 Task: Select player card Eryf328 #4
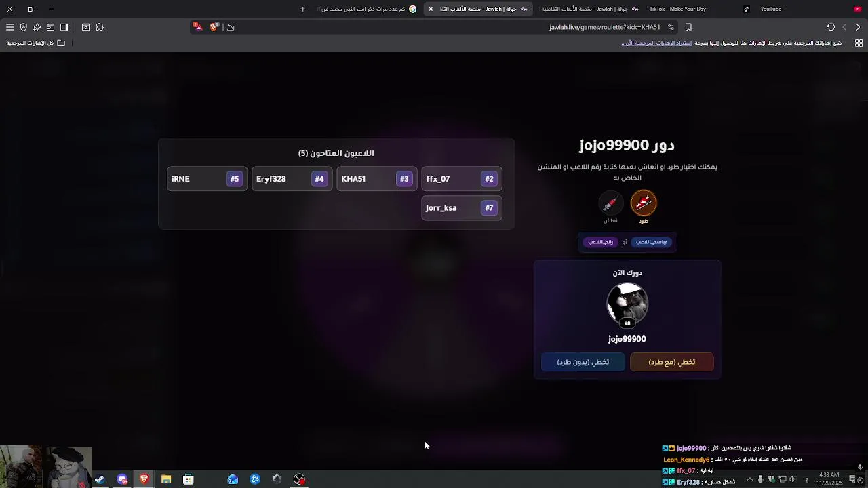[x=292, y=179]
